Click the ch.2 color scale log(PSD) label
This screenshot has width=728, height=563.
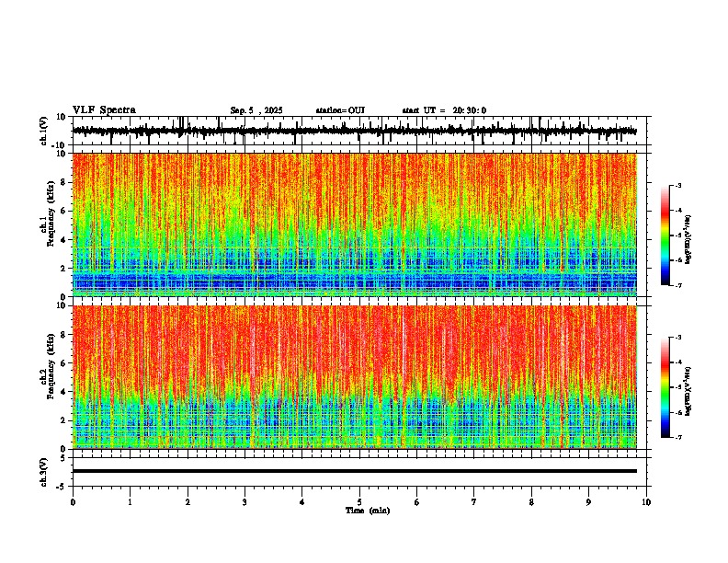688,391
